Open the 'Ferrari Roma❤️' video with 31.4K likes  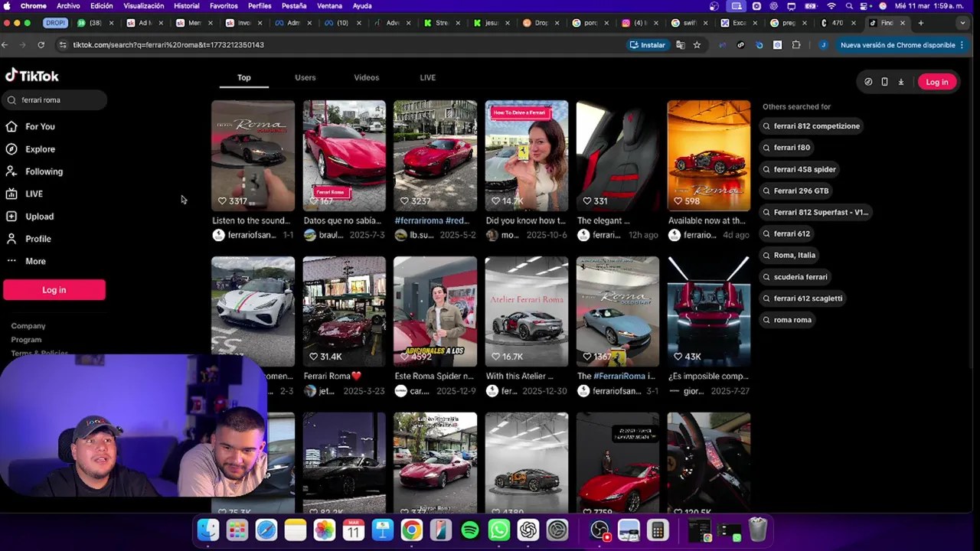344,311
